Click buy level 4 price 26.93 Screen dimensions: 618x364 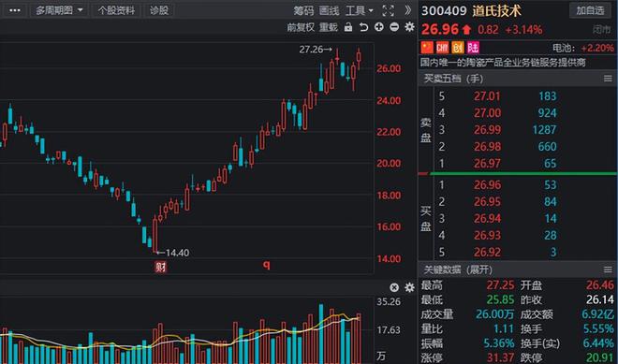[x=487, y=235]
